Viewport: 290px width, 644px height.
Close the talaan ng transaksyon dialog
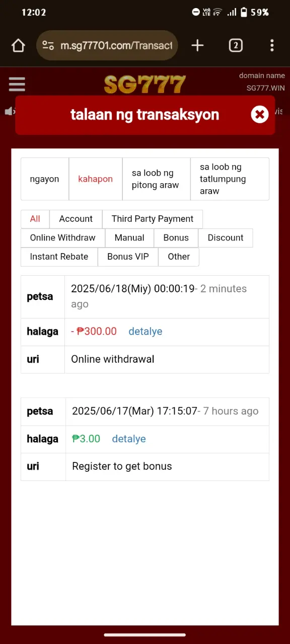pos(260,115)
